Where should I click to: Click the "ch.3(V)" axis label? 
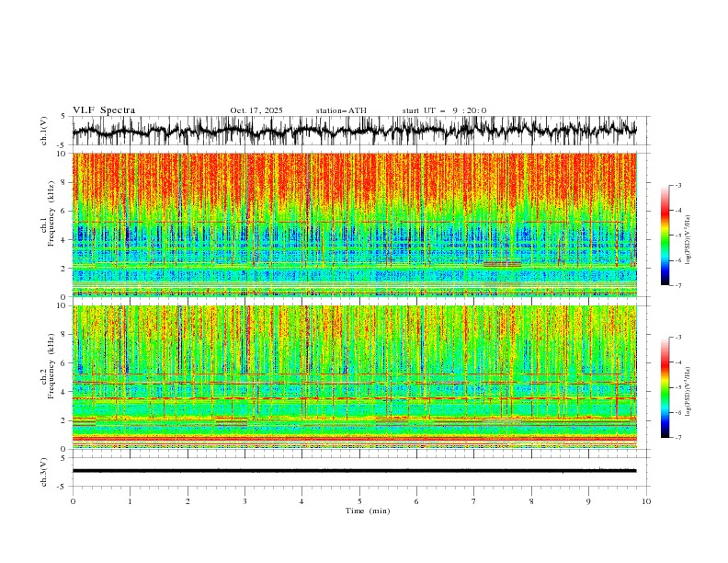[x=44, y=472]
